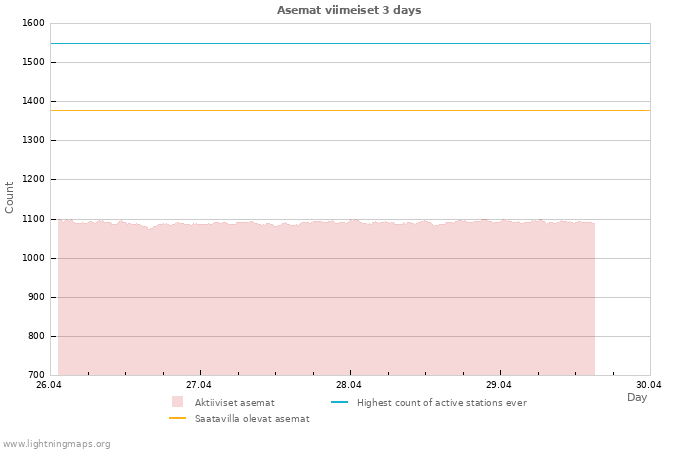Click the Day x-axis label

pyautogui.click(x=636, y=397)
